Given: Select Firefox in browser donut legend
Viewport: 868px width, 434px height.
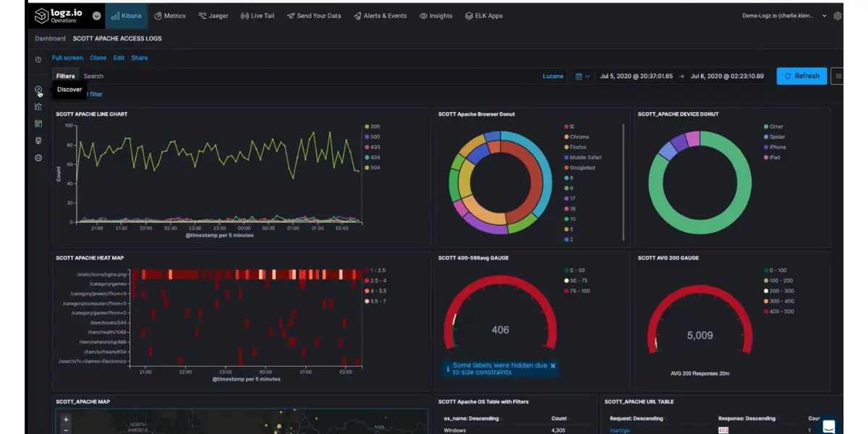Looking at the screenshot, I should pos(576,147).
